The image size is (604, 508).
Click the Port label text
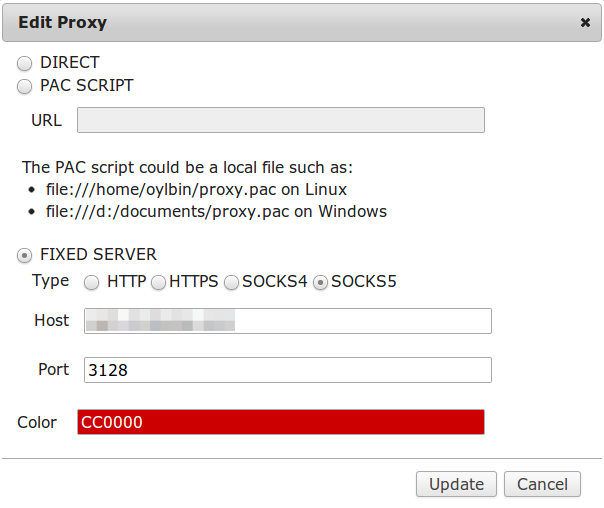tap(54, 369)
